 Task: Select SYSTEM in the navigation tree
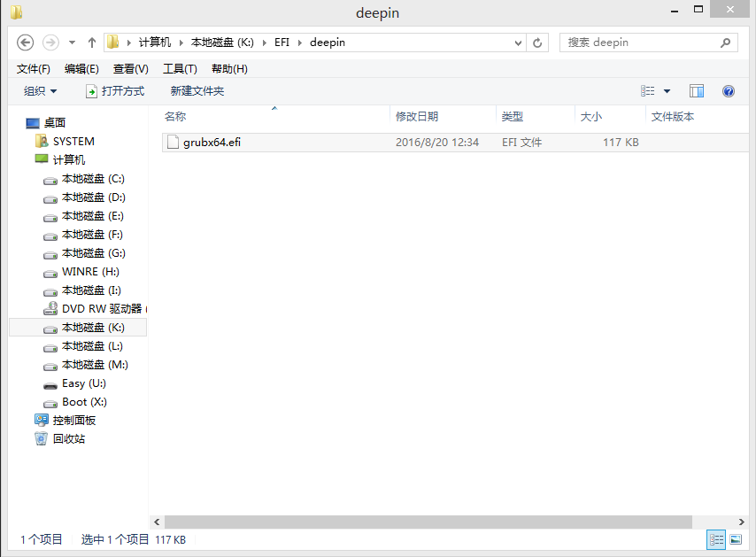[65, 142]
